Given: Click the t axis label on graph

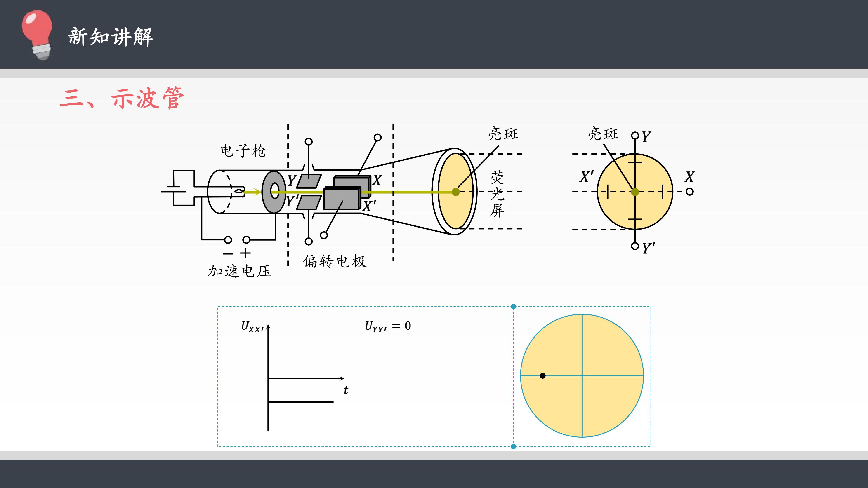Looking at the screenshot, I should point(346,390).
